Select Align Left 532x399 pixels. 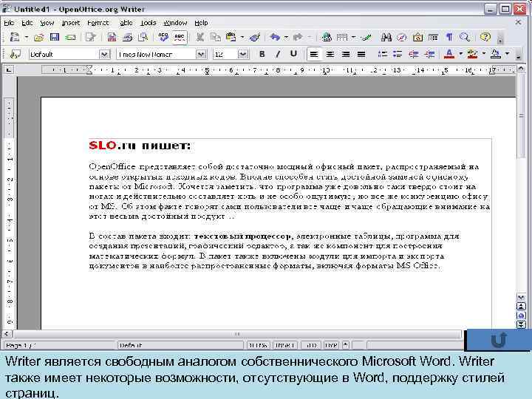(x=314, y=54)
